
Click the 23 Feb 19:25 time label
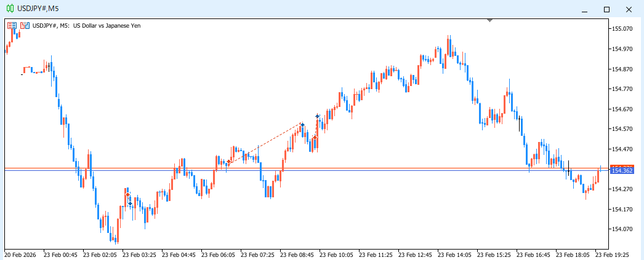(x=612, y=254)
